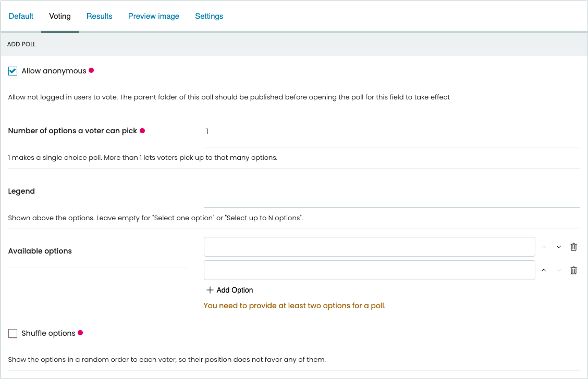Click into the Legend text field

coord(392,192)
